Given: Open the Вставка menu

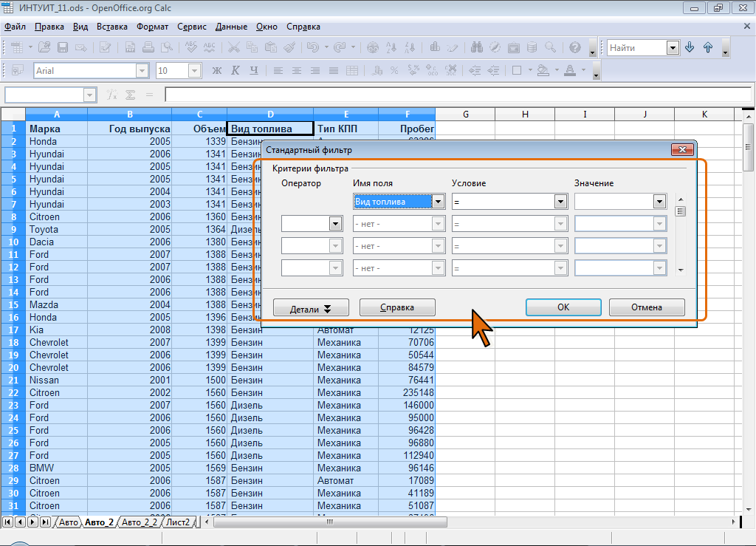Looking at the screenshot, I should (112, 27).
